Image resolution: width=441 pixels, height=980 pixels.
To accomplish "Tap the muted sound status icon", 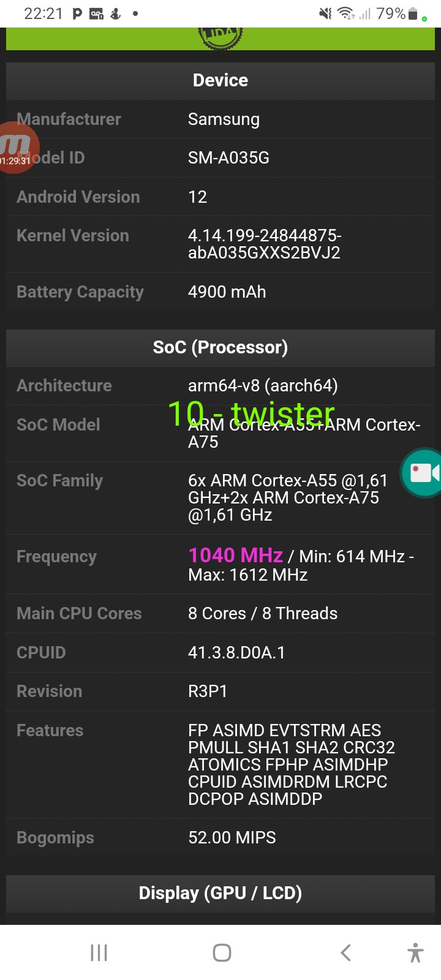I will point(326,13).
